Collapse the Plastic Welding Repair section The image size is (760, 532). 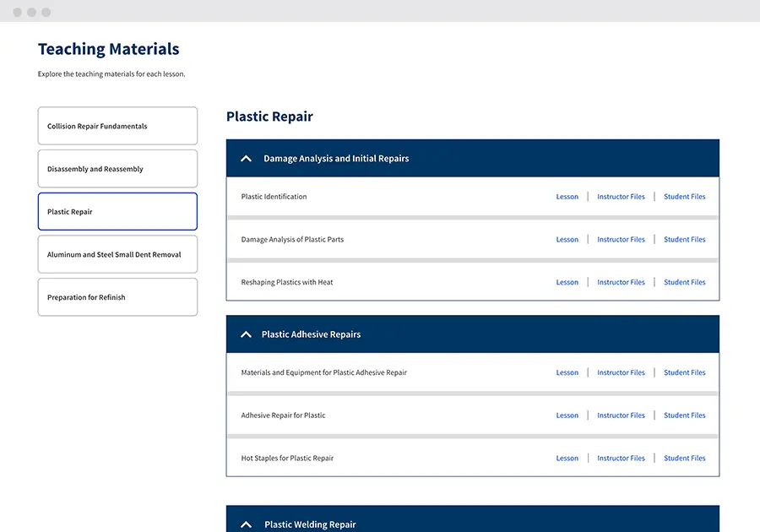[x=247, y=524]
